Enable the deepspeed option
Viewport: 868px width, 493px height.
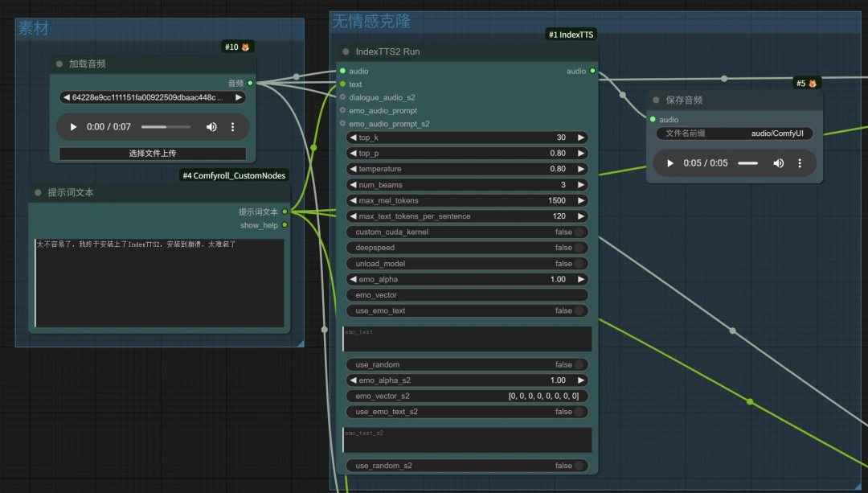click(x=579, y=248)
